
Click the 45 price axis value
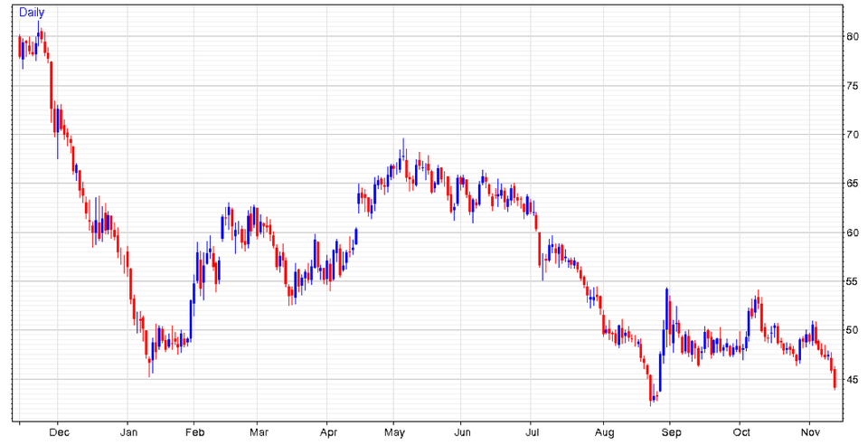coord(852,379)
